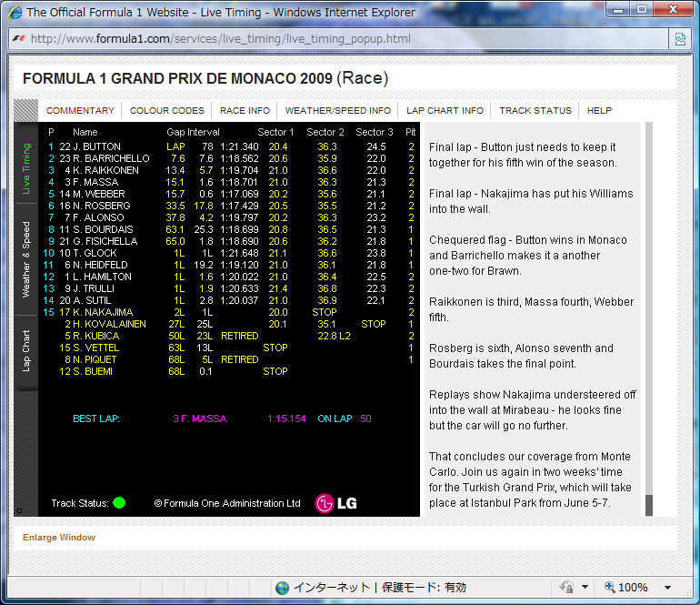
Task: Click the Gap Interval column header
Action: pyautogui.click(x=193, y=132)
